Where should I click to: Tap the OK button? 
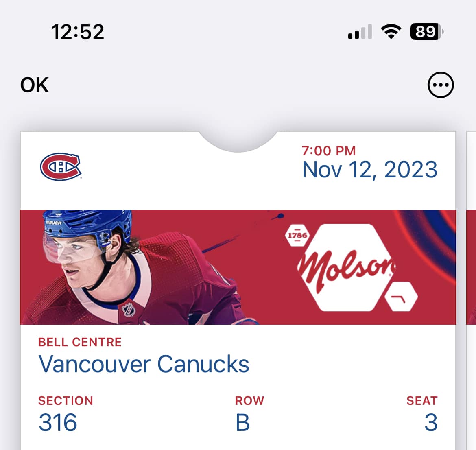pos(35,85)
